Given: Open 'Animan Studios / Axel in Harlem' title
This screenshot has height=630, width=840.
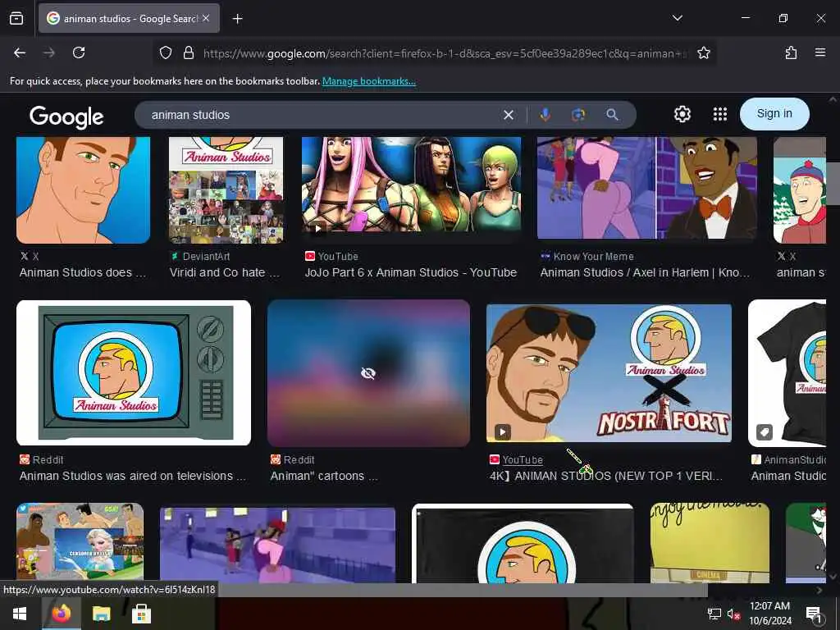Looking at the screenshot, I should (x=645, y=272).
